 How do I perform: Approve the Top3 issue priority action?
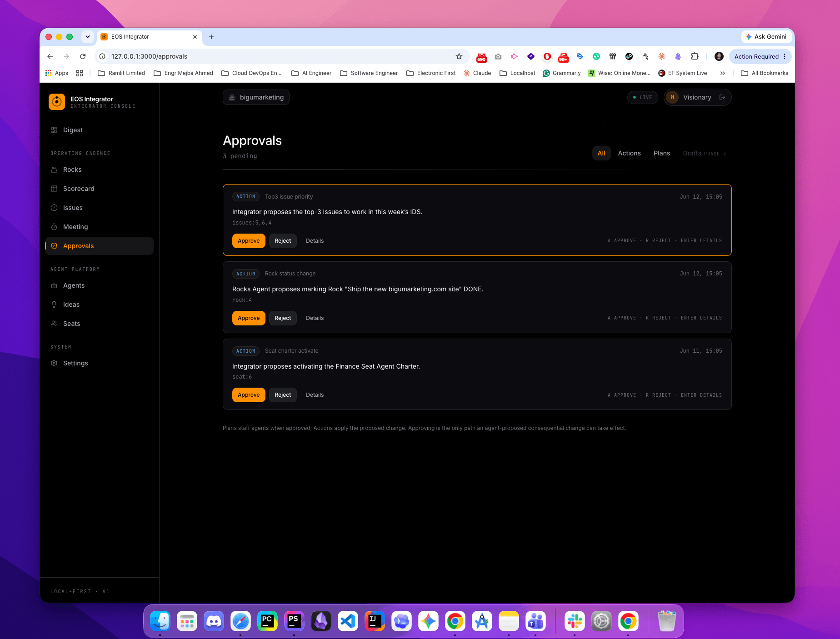click(x=249, y=241)
